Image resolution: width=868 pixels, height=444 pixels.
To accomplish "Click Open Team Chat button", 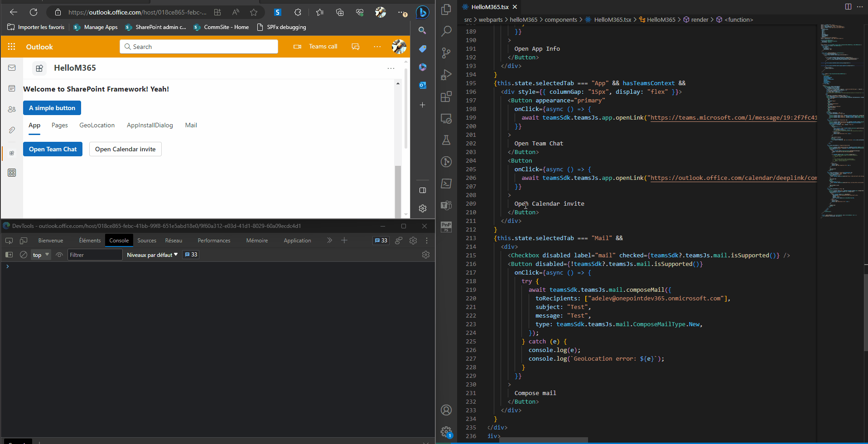I will [53, 149].
